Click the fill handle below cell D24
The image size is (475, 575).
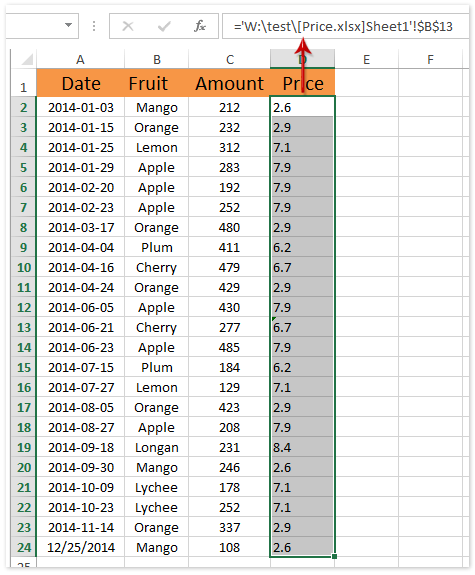click(334, 556)
